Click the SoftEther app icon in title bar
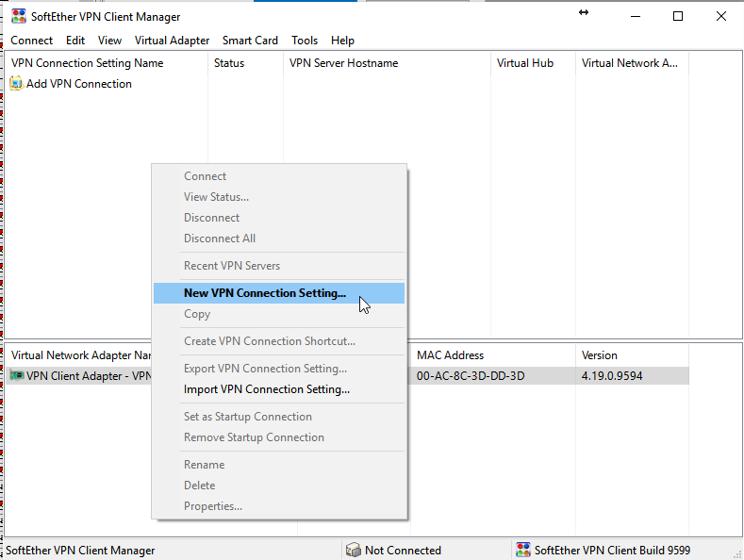 click(19, 16)
